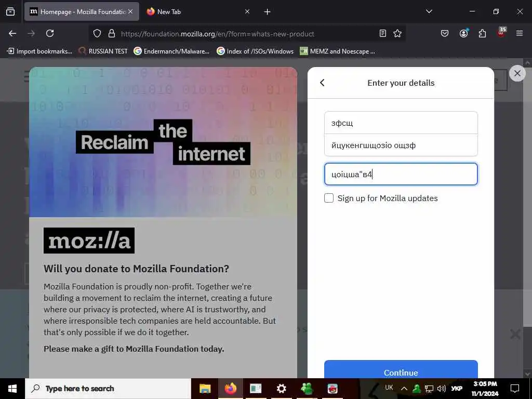This screenshot has width=532, height=399.
Task: Close the New Tab tab
Action: tap(247, 11)
